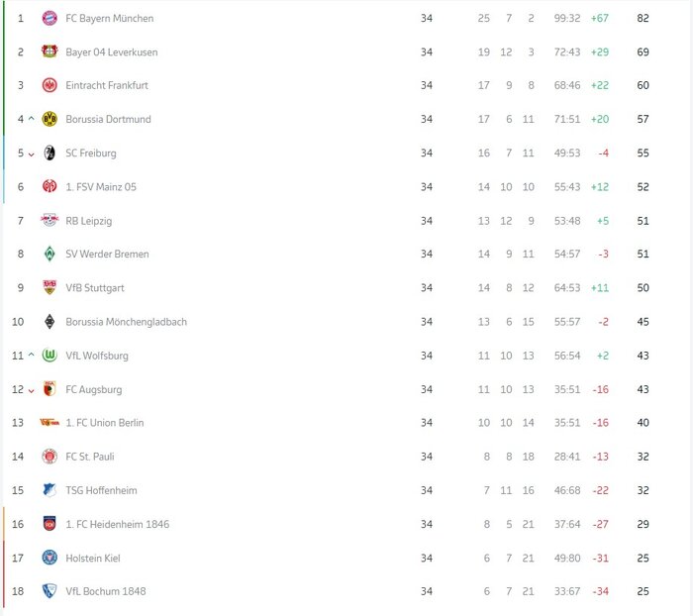This screenshot has height=616, width=693.
Task: Select the FC St. Pauli team name
Action: tap(92, 457)
